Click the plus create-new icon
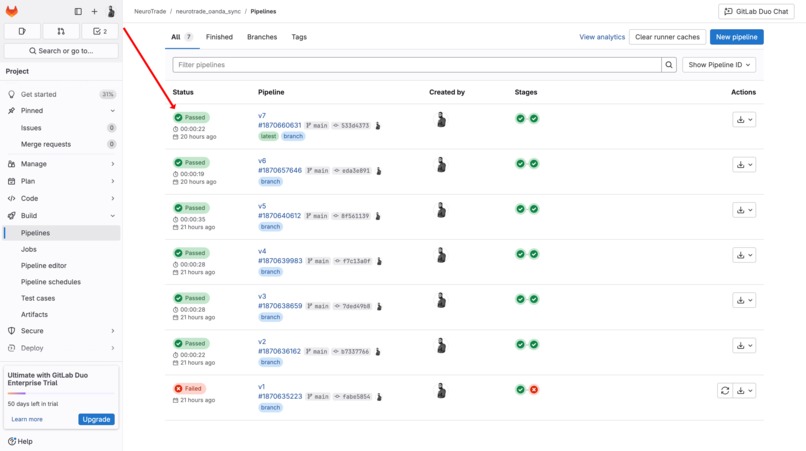Image resolution: width=806 pixels, height=451 pixels. coord(94,11)
